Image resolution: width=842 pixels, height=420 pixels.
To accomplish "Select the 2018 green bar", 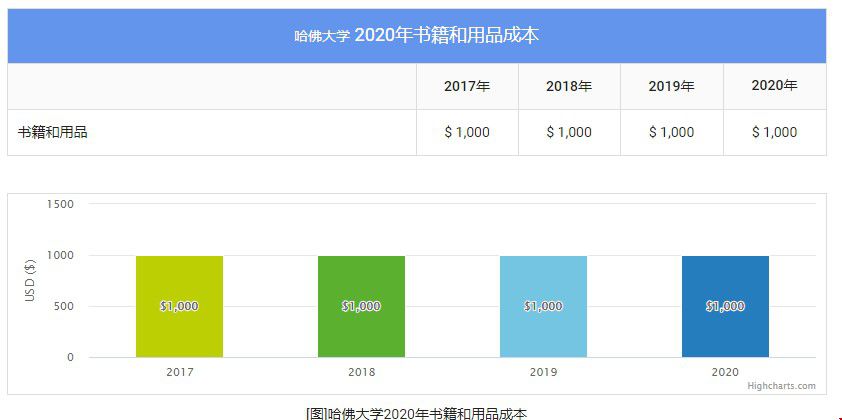I will click(x=361, y=307).
